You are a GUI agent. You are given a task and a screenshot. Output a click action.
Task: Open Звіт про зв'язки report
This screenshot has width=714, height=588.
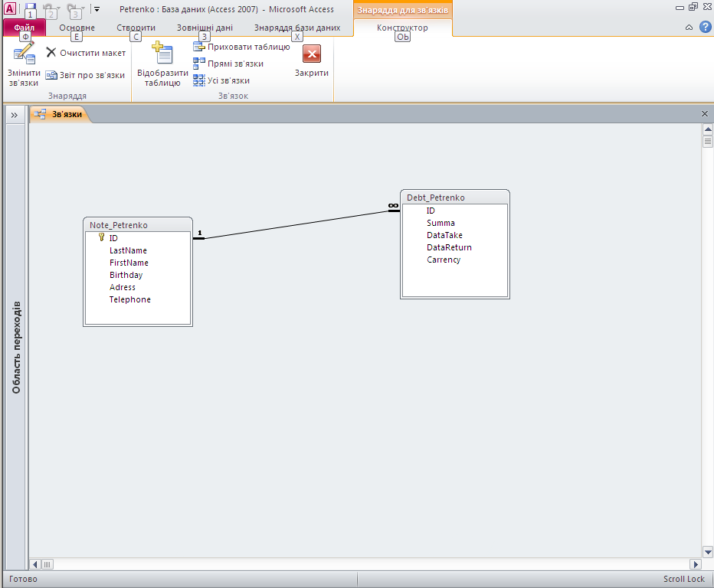(x=85, y=75)
